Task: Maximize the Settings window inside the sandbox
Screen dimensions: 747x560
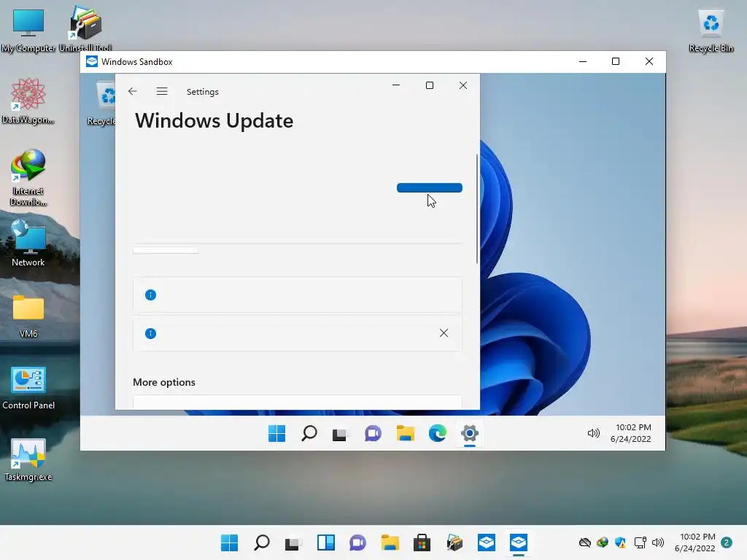Action: pos(429,85)
